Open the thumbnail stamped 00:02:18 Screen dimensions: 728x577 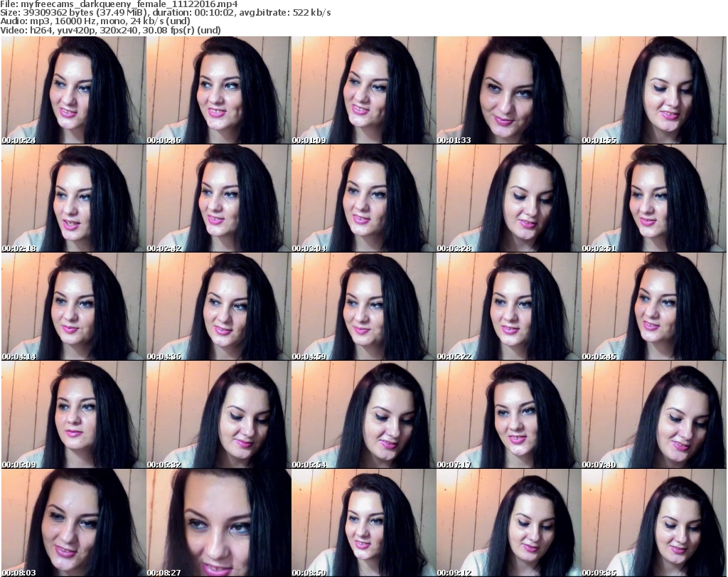click(x=73, y=198)
